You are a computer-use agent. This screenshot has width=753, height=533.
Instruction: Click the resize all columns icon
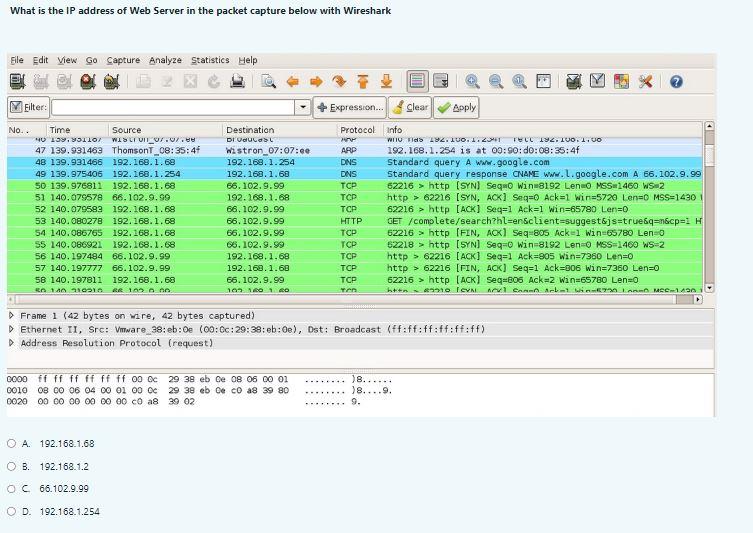(x=543, y=81)
